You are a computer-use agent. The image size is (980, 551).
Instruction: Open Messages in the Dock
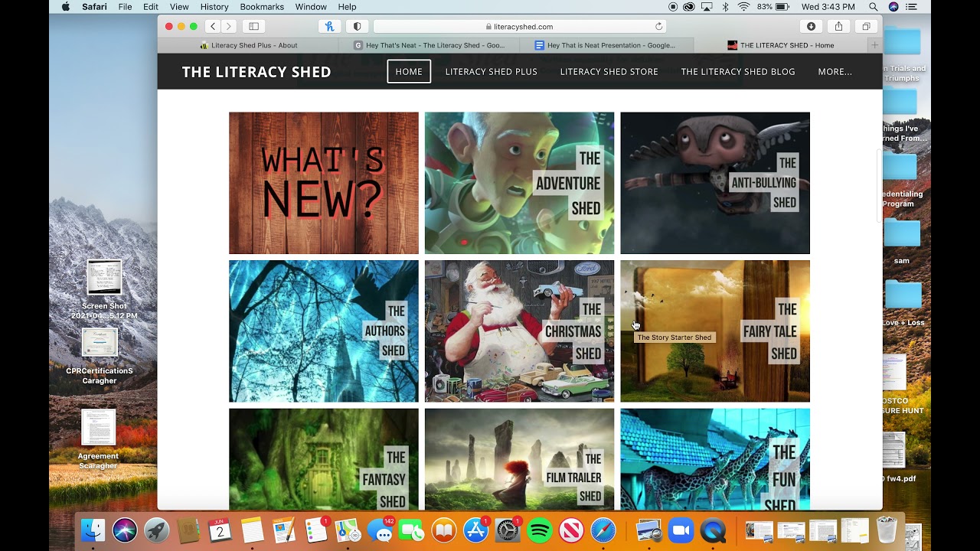point(380,530)
